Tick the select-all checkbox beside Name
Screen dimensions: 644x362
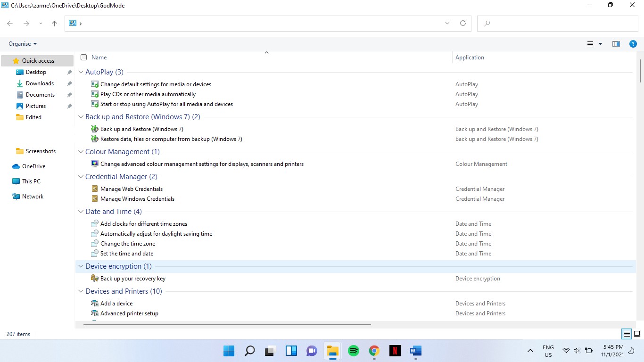[x=83, y=57]
